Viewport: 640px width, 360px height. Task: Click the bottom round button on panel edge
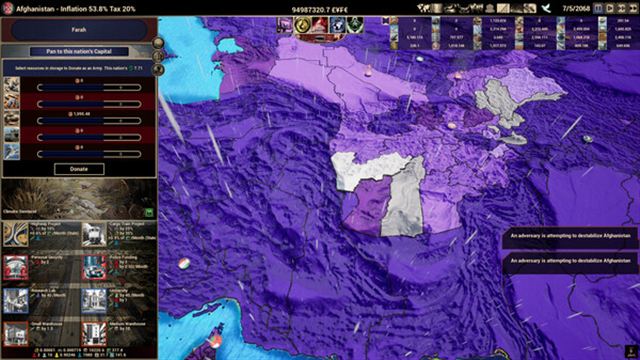point(158,69)
